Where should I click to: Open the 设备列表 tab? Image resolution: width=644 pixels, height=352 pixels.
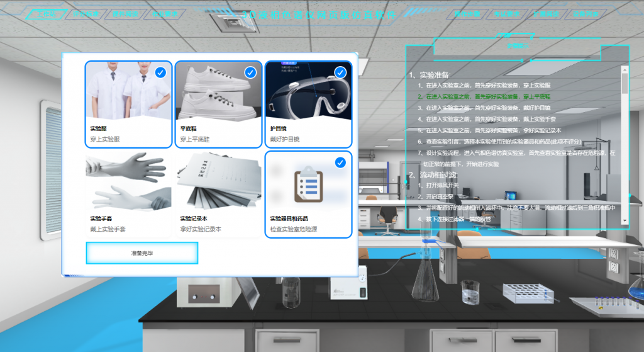(x=586, y=14)
